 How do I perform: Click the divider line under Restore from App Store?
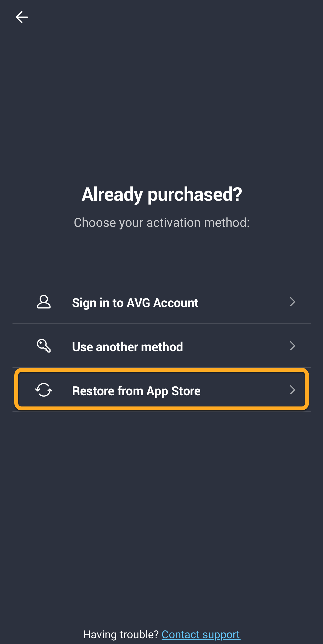coord(162,412)
